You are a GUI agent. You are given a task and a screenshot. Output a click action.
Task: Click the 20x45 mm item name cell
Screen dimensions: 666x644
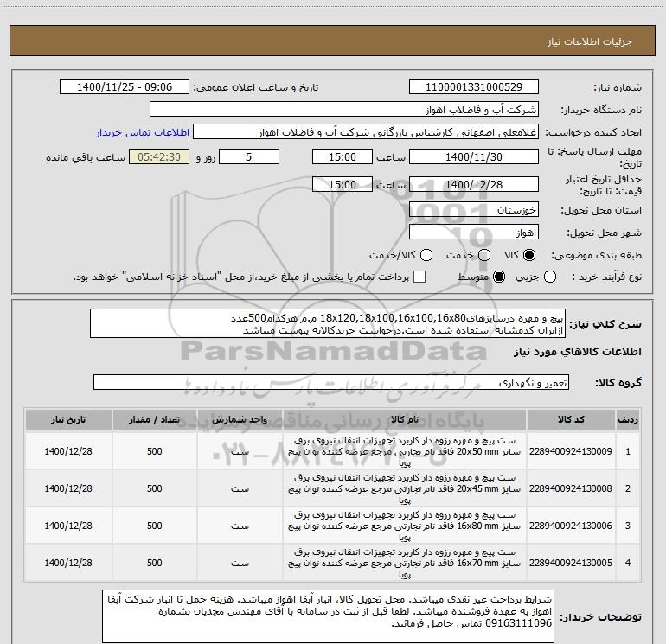coord(405,488)
